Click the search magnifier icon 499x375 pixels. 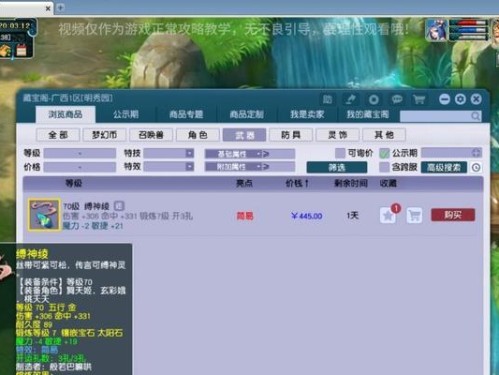pos(476,116)
